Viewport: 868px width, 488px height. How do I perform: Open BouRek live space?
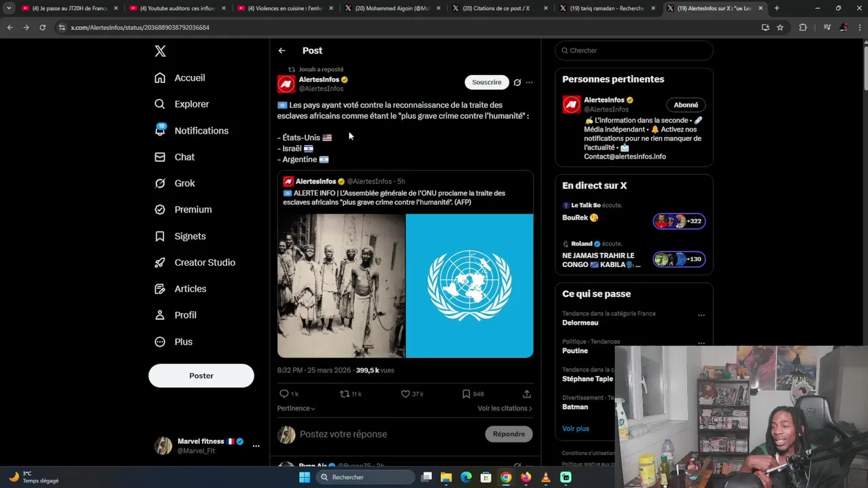(580, 218)
